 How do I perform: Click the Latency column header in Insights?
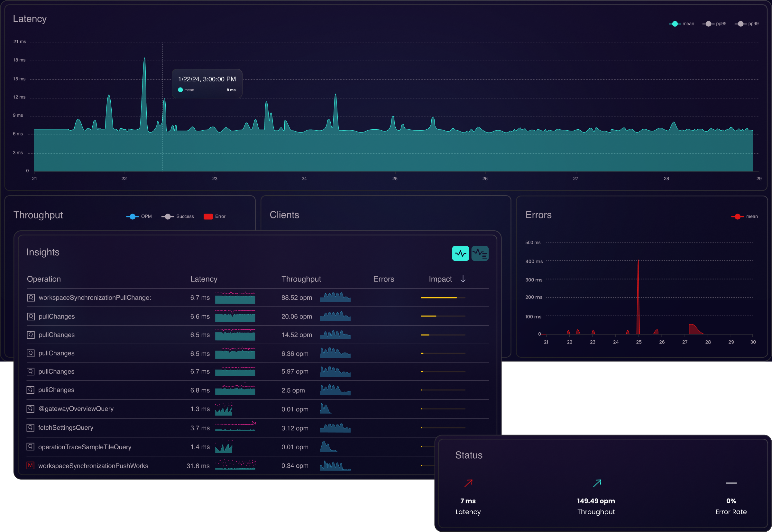click(x=204, y=279)
